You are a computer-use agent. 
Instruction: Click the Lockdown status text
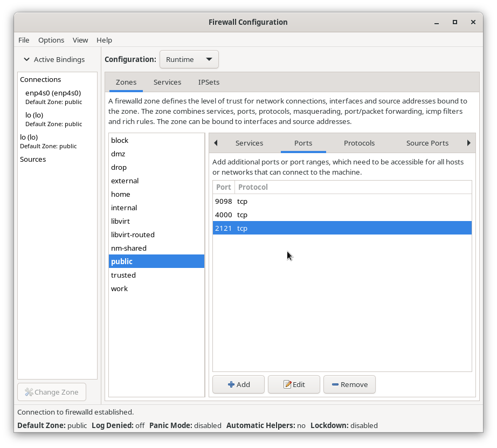(344, 425)
